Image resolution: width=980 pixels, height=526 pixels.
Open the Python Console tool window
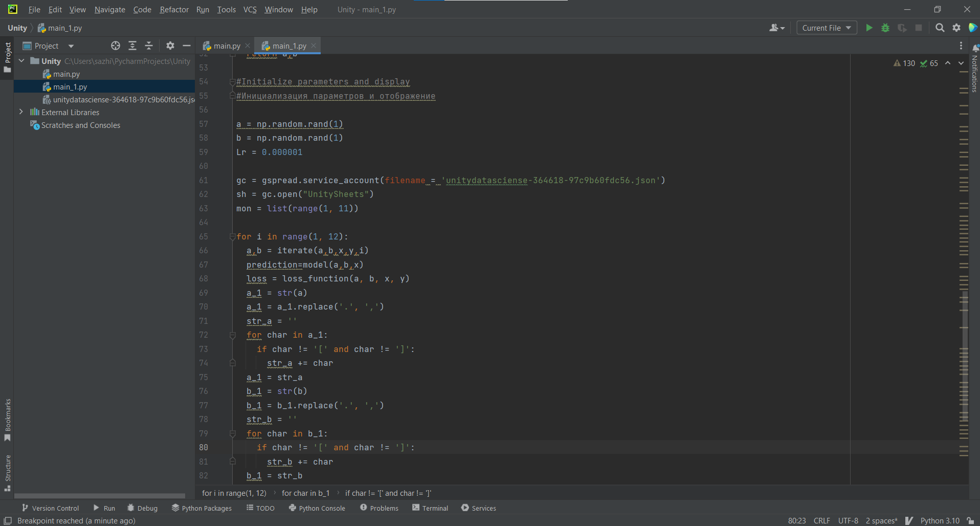[317, 508]
